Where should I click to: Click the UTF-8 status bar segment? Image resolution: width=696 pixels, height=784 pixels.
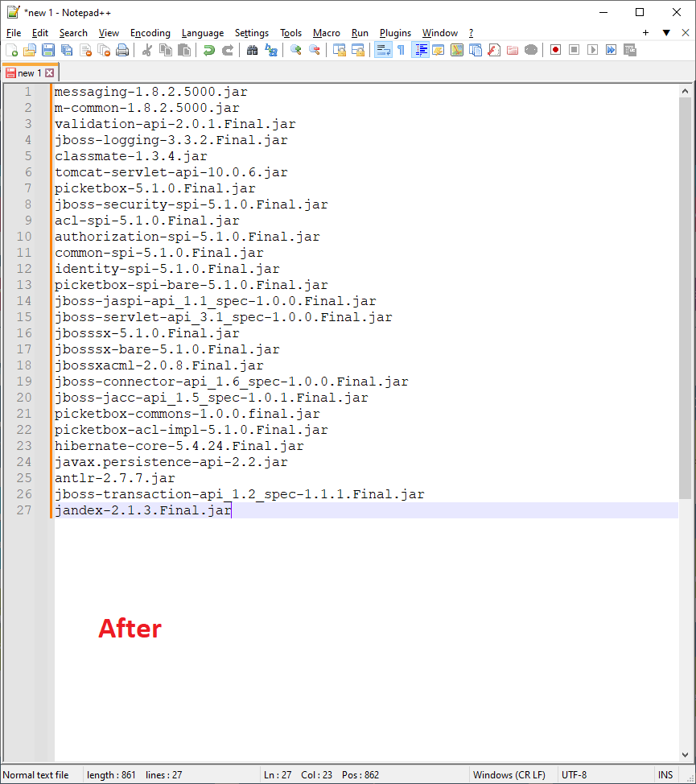pos(575,774)
